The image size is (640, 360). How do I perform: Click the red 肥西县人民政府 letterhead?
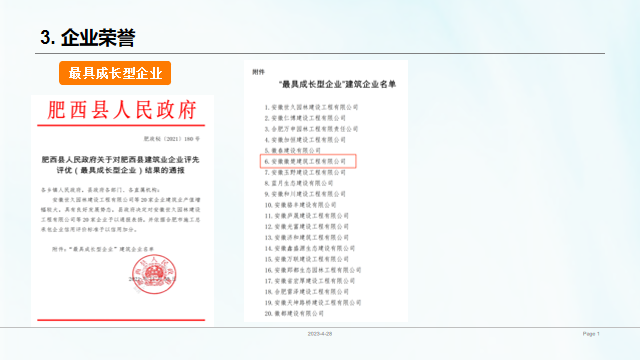pyautogui.click(x=122, y=110)
